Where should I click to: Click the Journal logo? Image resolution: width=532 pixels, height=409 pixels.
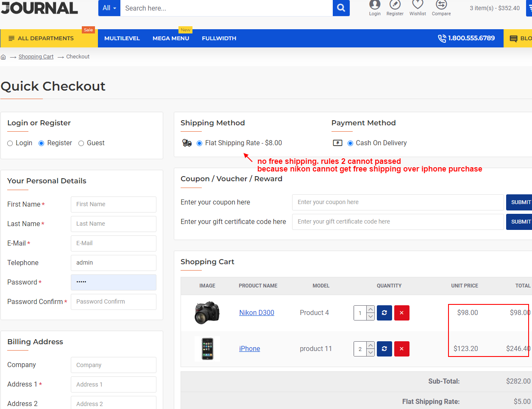click(x=39, y=8)
